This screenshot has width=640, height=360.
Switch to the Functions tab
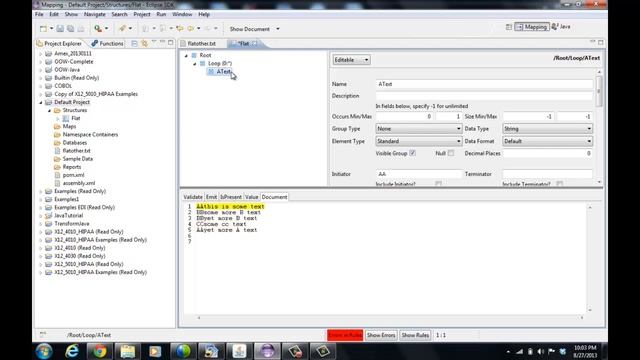(107, 43)
